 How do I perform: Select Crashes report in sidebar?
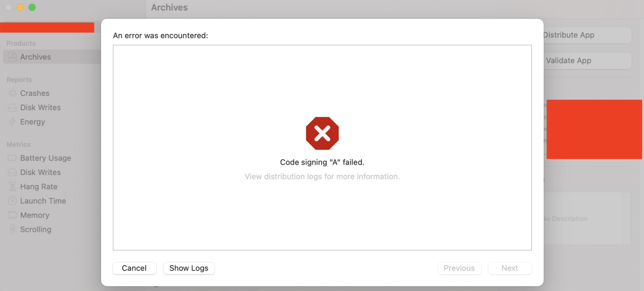coord(35,93)
